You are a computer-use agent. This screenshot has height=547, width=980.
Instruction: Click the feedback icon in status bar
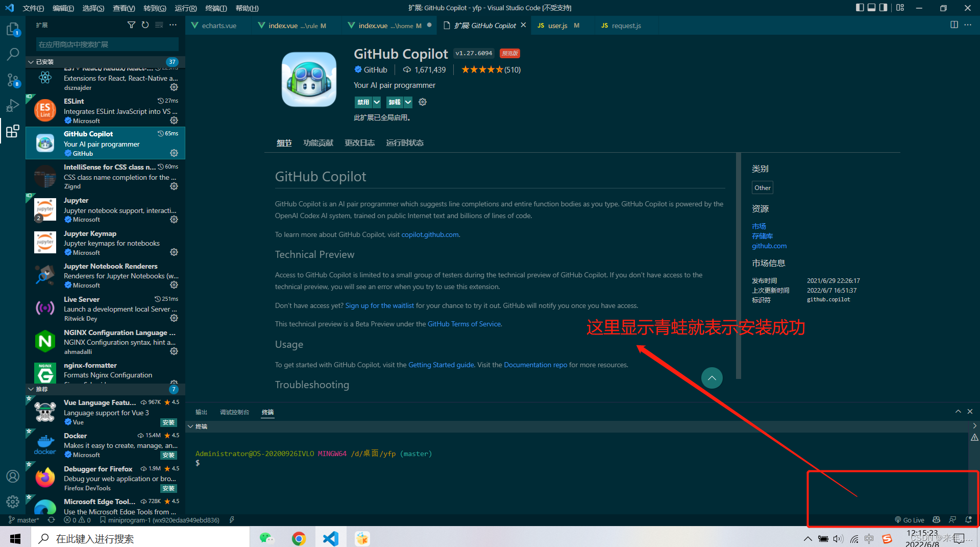point(952,520)
